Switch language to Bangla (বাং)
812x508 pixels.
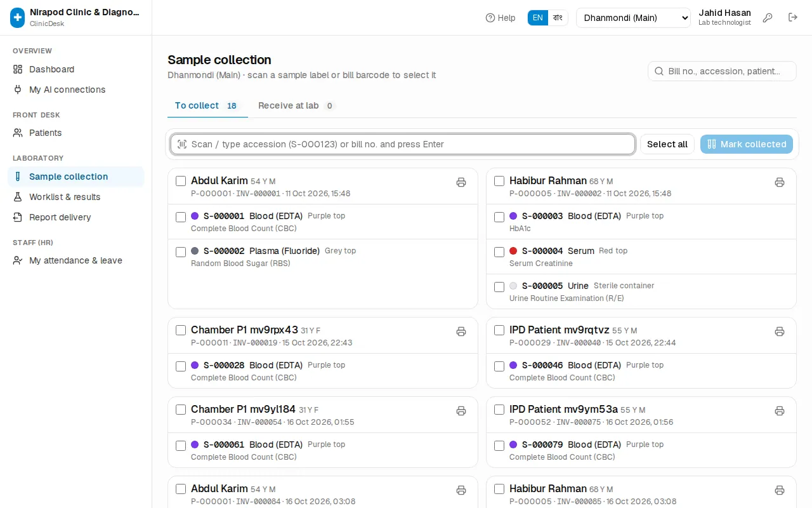[x=558, y=18]
